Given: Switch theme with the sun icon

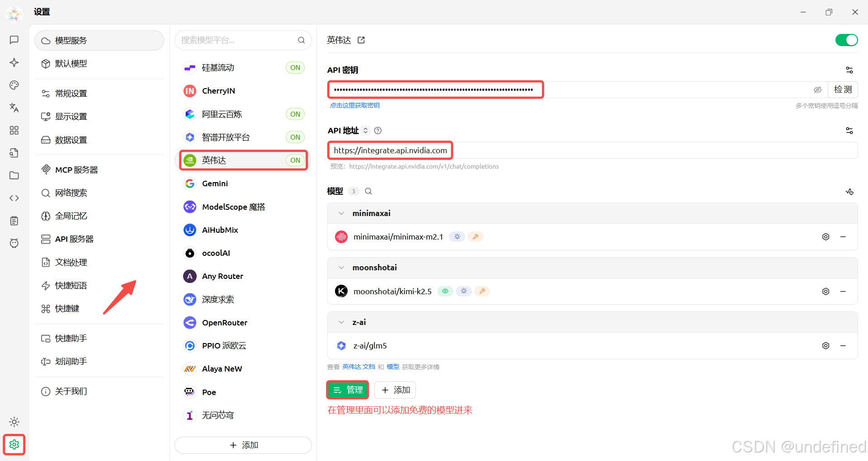Looking at the screenshot, I should click(14, 422).
